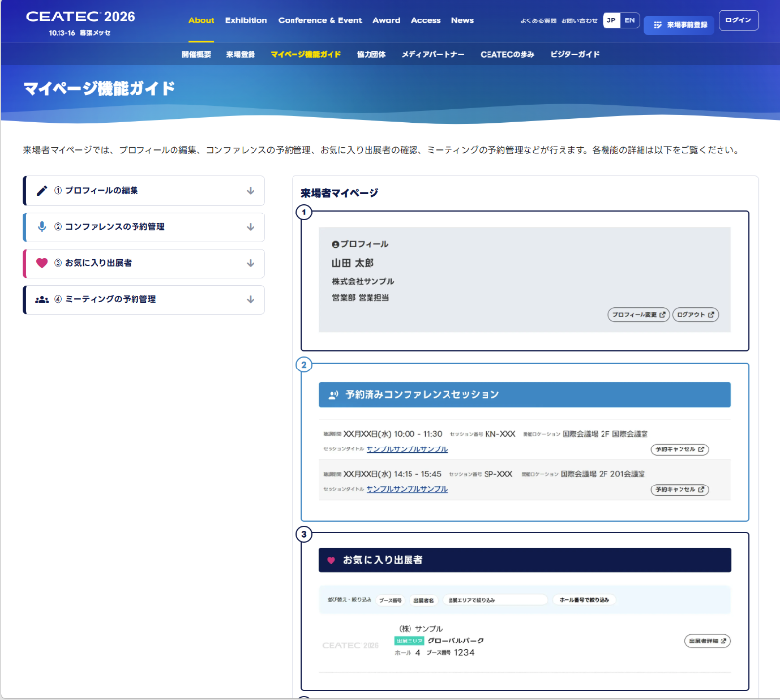Click 出展エリア green tag

point(409,641)
